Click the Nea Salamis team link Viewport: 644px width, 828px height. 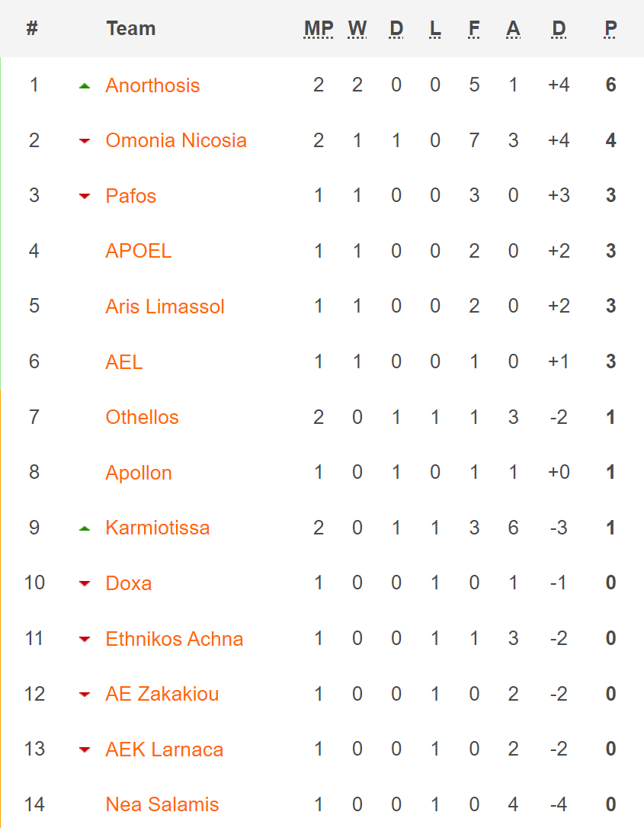click(x=162, y=804)
